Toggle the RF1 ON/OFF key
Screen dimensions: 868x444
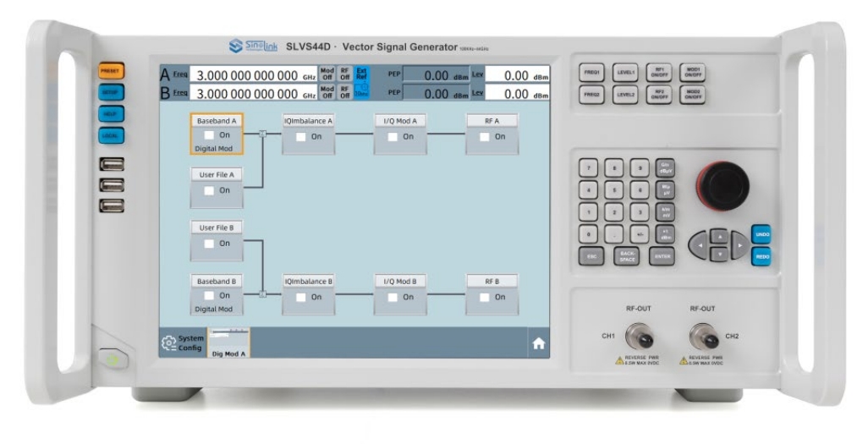[659, 73]
